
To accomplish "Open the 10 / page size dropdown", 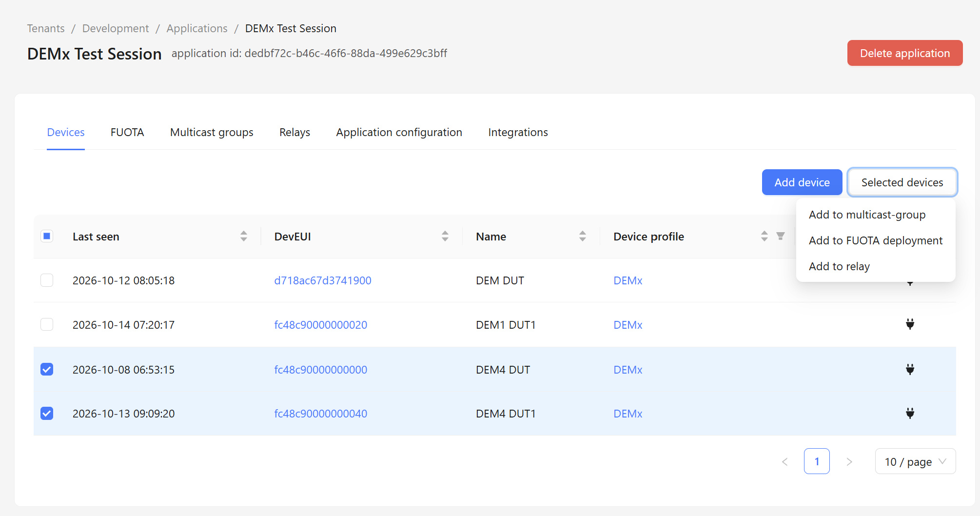I will pyautogui.click(x=915, y=461).
